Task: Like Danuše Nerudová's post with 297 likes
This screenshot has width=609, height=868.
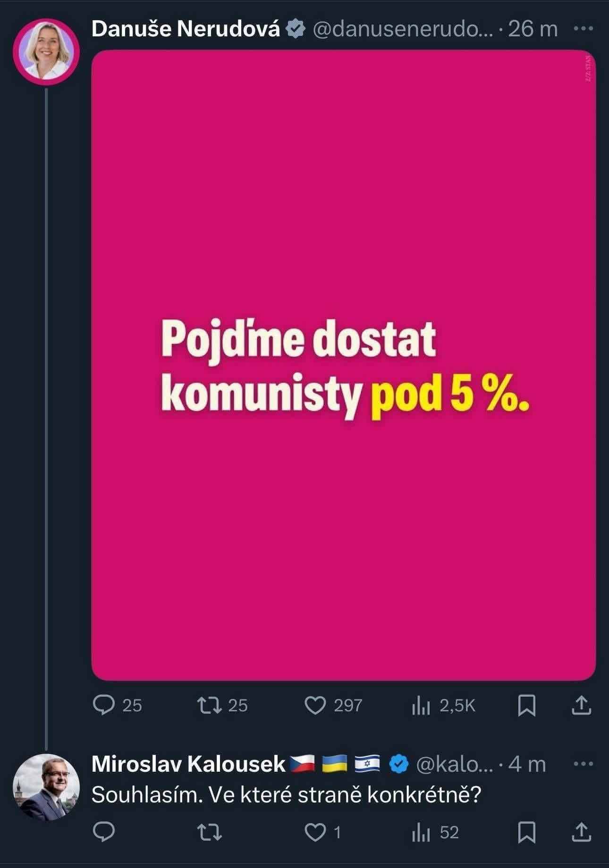Action: coord(316,705)
